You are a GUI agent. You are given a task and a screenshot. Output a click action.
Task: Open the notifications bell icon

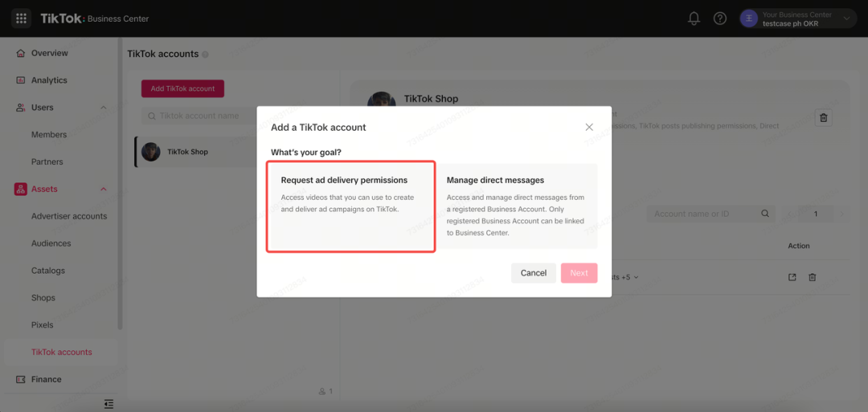point(694,18)
